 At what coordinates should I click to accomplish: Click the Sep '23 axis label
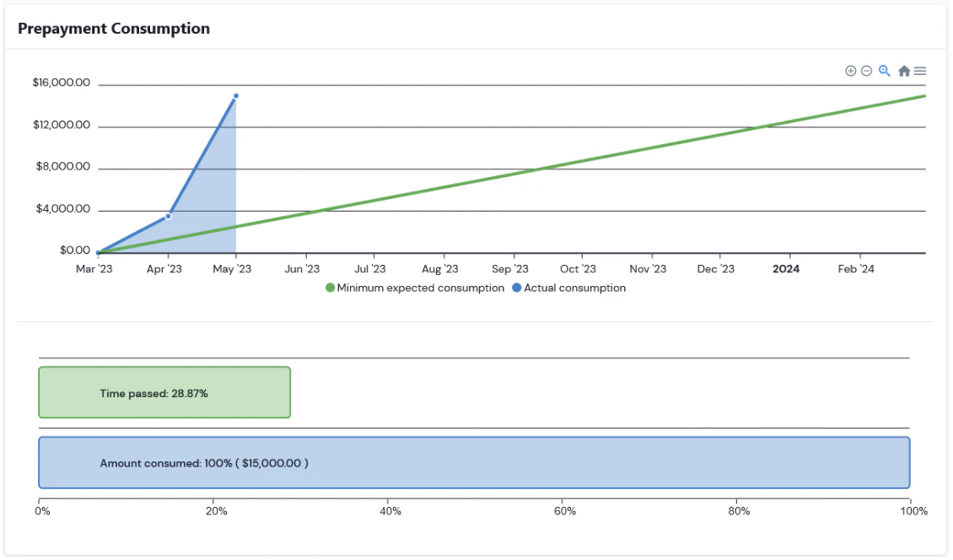pos(510,269)
